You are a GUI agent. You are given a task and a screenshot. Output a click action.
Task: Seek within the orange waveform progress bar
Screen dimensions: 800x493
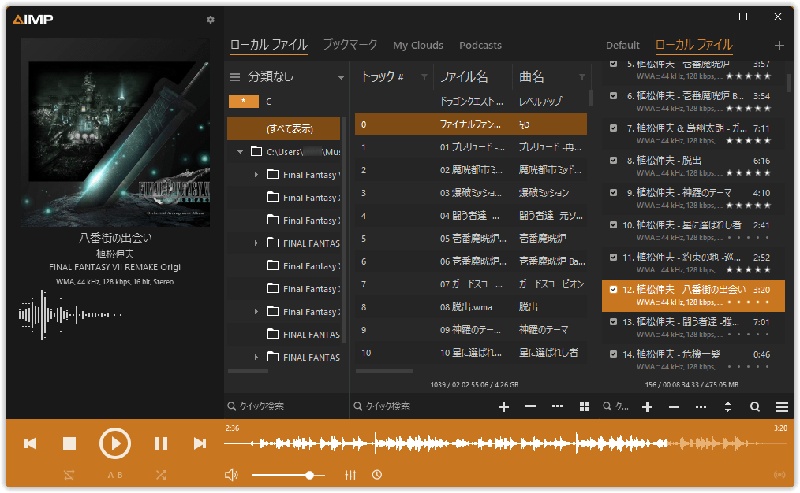505,443
